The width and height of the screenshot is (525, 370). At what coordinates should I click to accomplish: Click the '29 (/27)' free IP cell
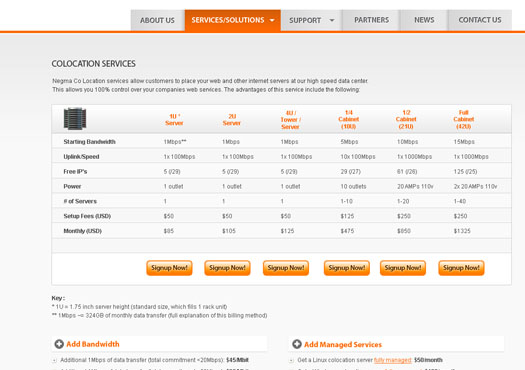[x=351, y=171]
